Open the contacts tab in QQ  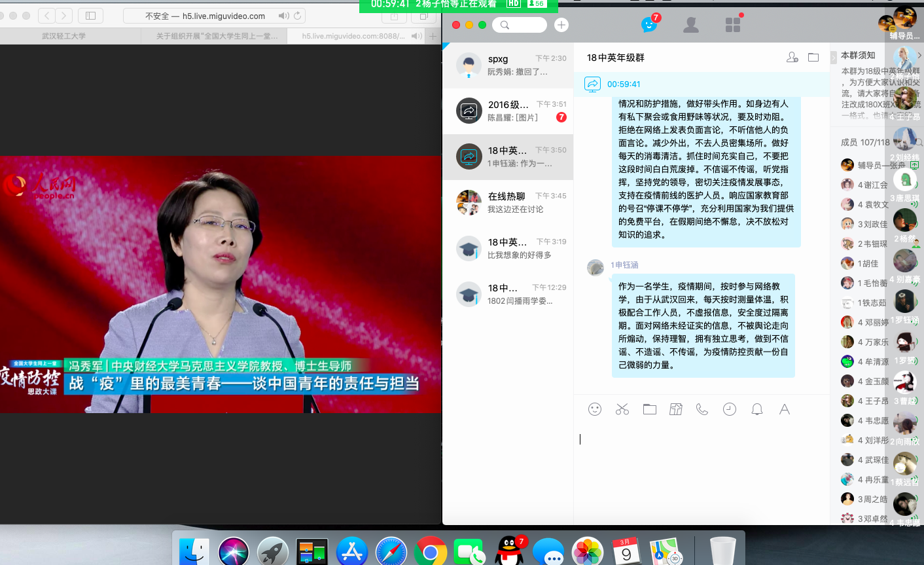[690, 25]
